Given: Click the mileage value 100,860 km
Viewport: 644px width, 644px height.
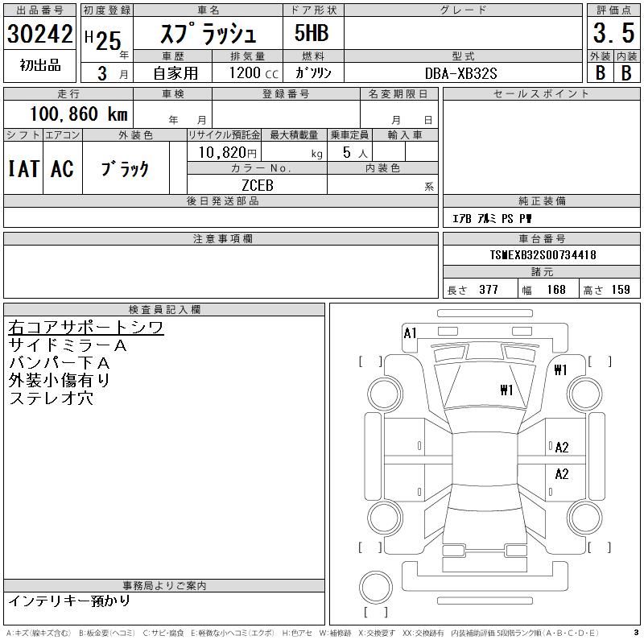Looking at the screenshot, I should (79, 114).
